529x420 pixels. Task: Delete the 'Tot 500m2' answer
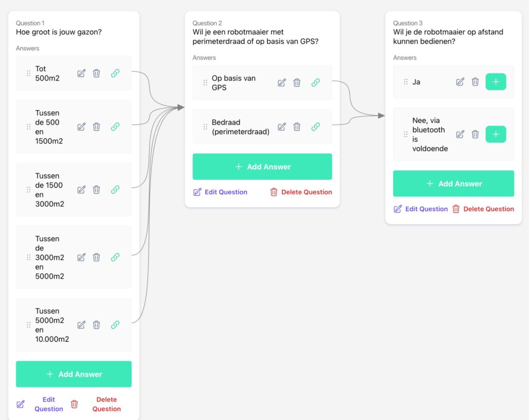click(97, 73)
